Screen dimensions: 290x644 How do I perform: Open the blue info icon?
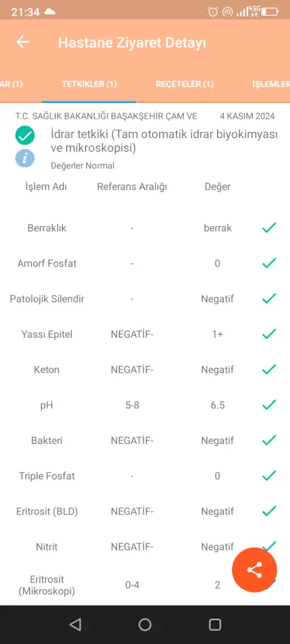[x=25, y=158]
